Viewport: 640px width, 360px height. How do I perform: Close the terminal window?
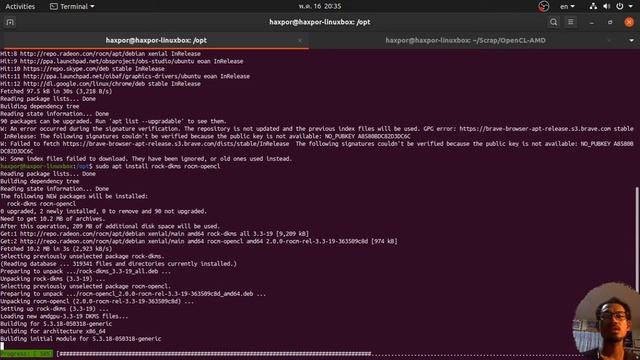click(x=629, y=22)
